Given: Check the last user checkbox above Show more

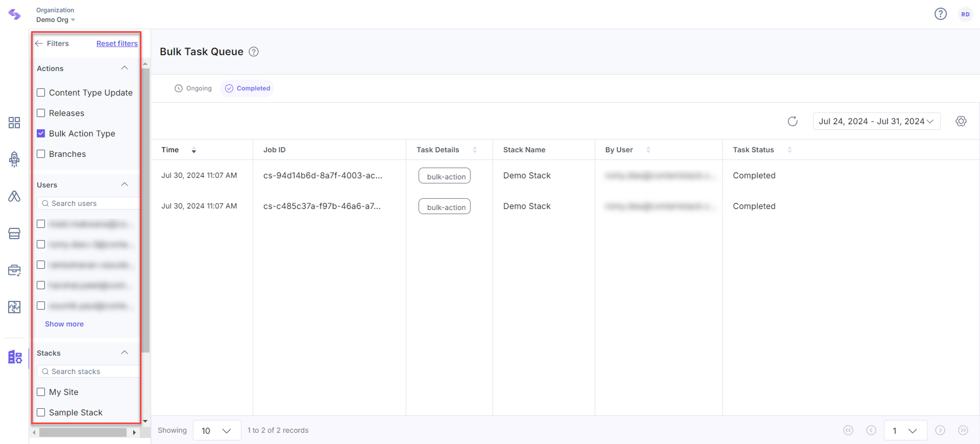Looking at the screenshot, I should pyautogui.click(x=41, y=306).
